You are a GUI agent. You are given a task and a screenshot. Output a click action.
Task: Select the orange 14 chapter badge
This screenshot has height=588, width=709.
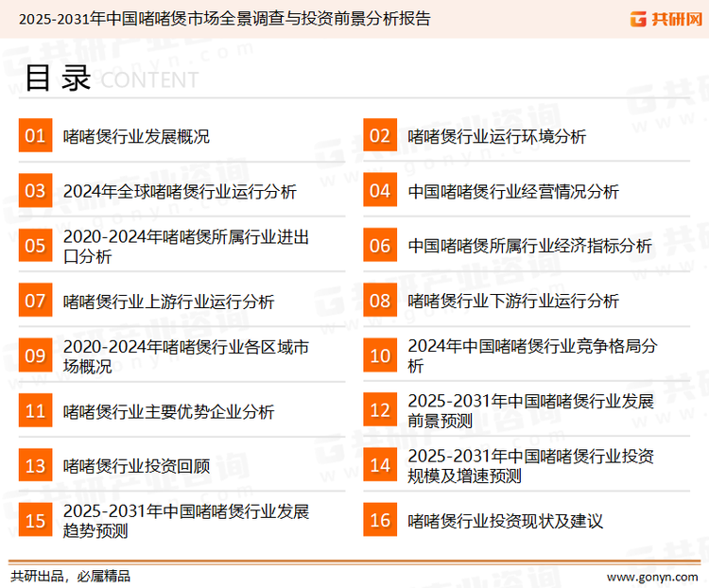tap(380, 465)
